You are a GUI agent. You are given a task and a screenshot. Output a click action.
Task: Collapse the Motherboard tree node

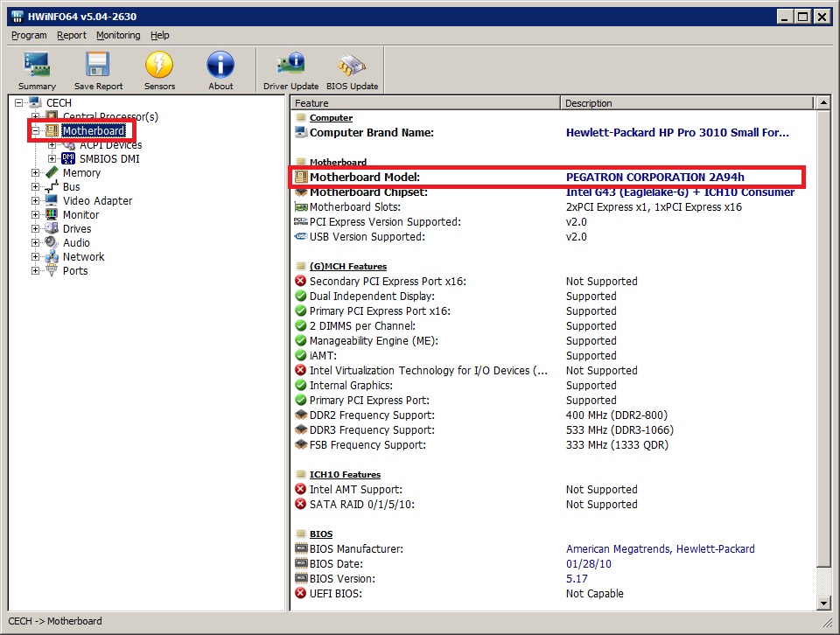(36, 131)
